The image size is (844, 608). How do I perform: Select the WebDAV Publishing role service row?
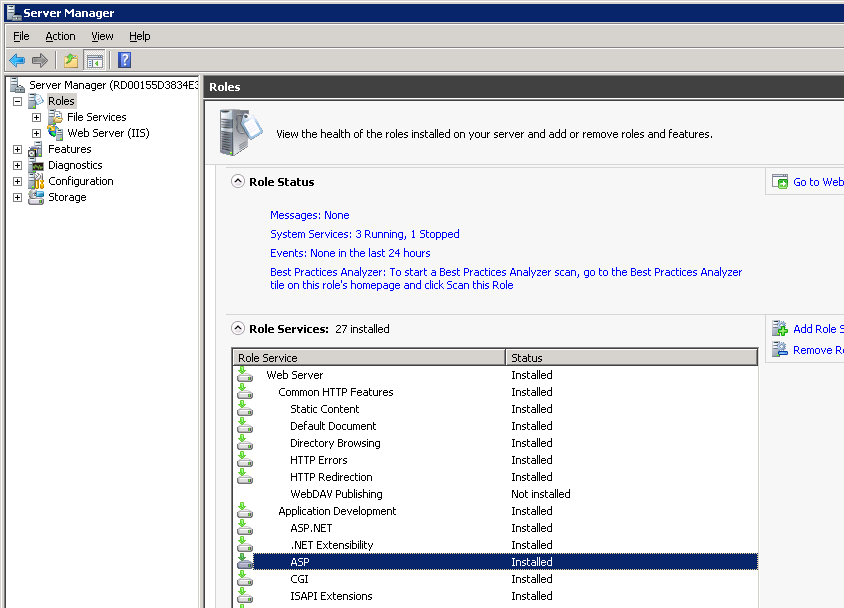[x=336, y=494]
